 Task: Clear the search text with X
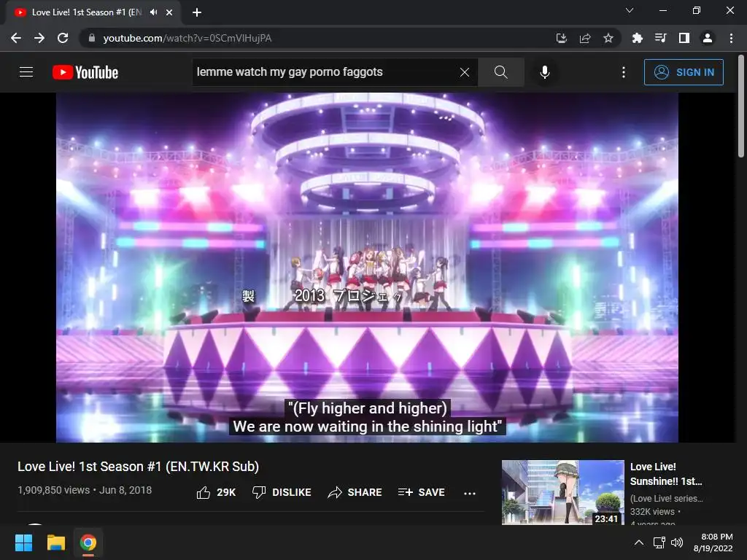465,72
